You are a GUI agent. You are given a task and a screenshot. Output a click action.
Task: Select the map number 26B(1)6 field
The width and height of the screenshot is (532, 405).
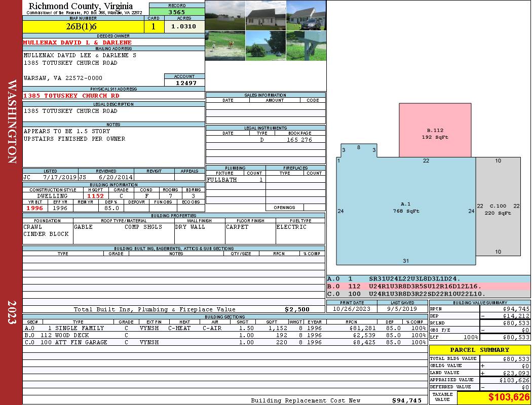(x=83, y=26)
